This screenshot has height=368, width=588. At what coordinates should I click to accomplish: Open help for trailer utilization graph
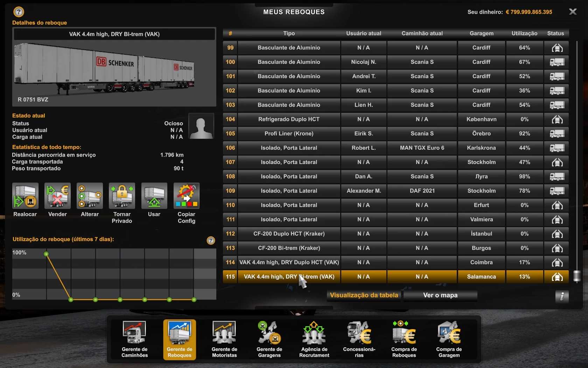211,240
